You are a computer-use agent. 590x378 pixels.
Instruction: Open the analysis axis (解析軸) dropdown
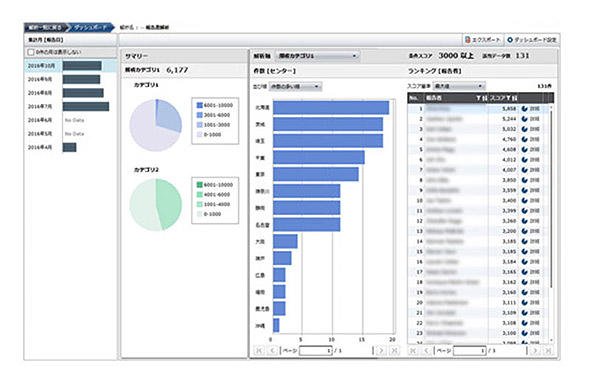coord(317,56)
